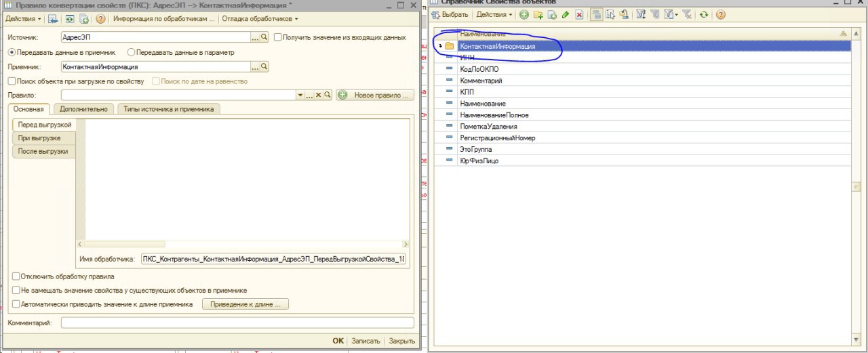Click Add by copying icon in catalog toolbar
Screen dimensions: 868x353
pos(552,14)
